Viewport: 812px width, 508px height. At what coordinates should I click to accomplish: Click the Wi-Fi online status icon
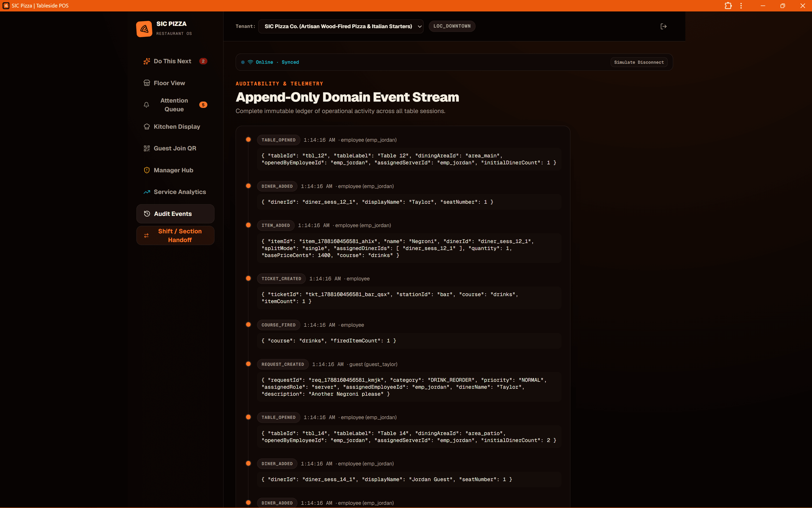tap(250, 62)
